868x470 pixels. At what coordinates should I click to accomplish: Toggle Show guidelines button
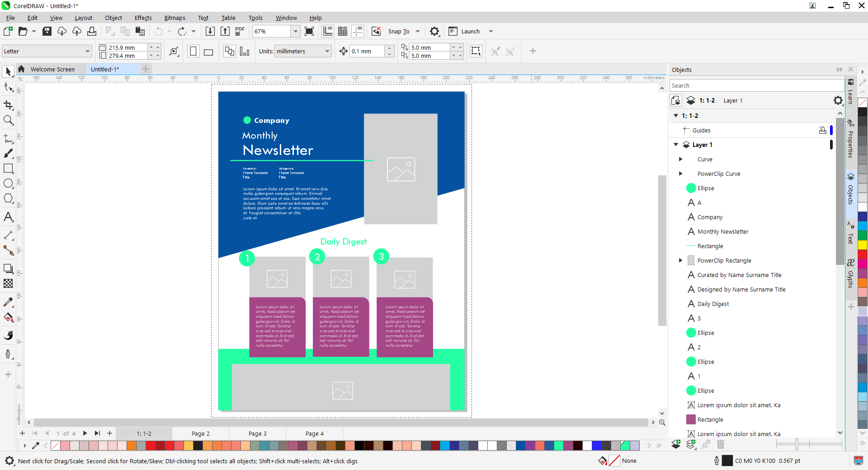[358, 31]
